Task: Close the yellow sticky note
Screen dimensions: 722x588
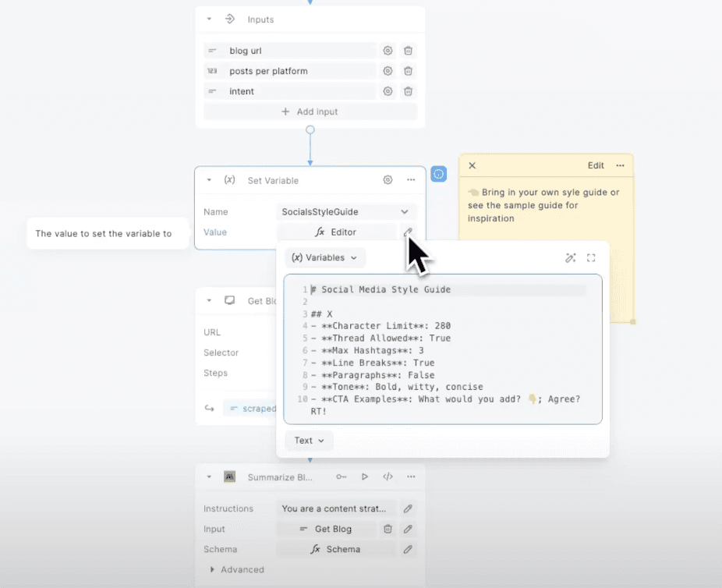Action: [x=472, y=166]
